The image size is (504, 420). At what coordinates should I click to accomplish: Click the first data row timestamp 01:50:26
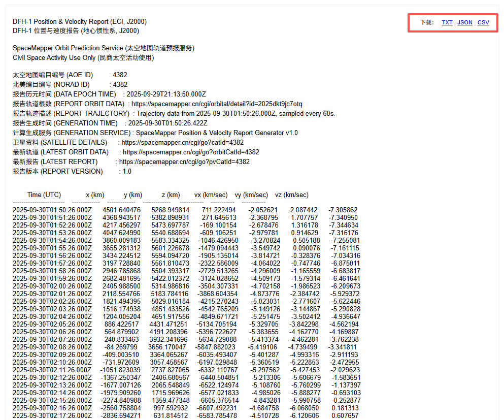click(x=52, y=210)
